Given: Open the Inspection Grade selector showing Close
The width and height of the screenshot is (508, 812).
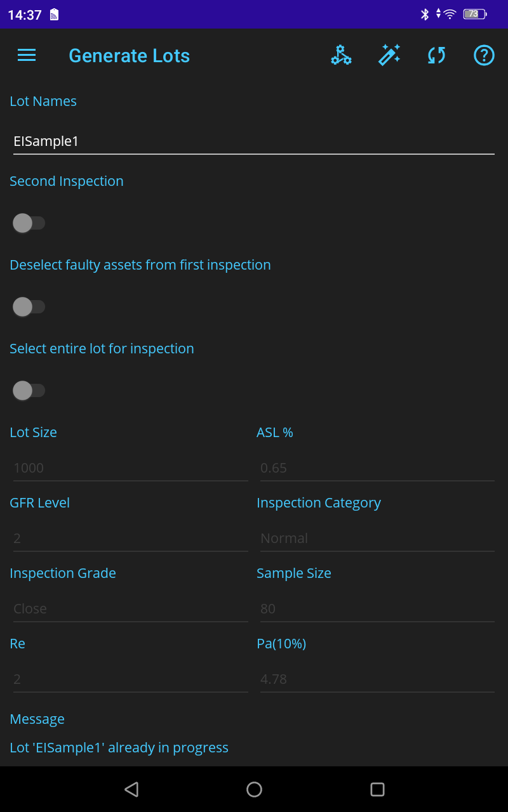Looking at the screenshot, I should click(130, 608).
